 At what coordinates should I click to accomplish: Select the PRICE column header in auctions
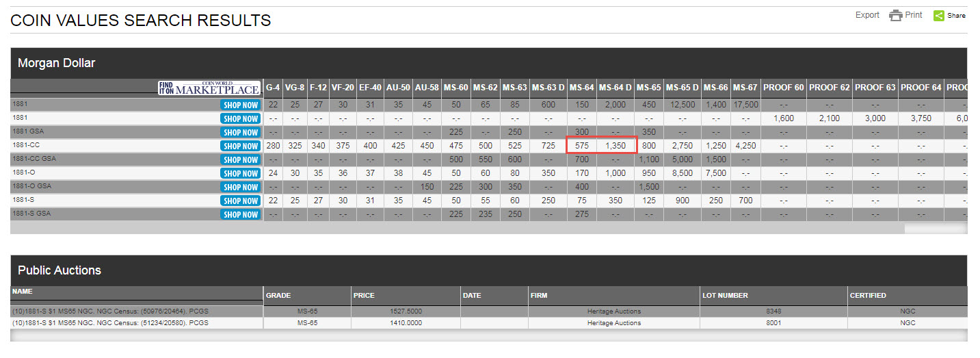(x=364, y=296)
